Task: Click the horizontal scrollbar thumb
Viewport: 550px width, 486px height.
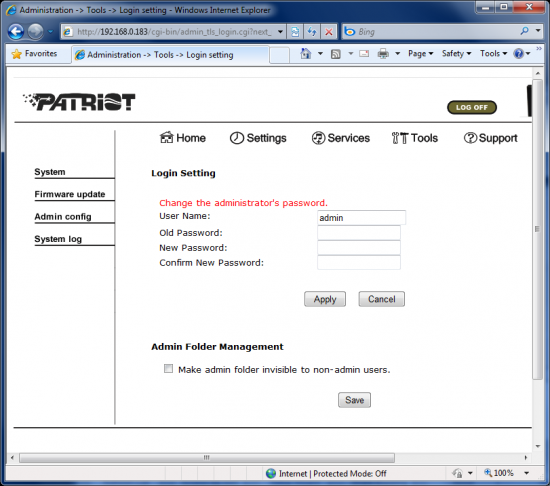Action: [x=207, y=458]
